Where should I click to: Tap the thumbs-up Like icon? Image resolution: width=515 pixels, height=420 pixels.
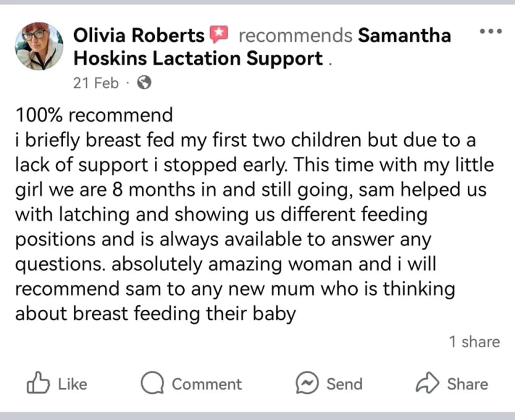coord(38,383)
